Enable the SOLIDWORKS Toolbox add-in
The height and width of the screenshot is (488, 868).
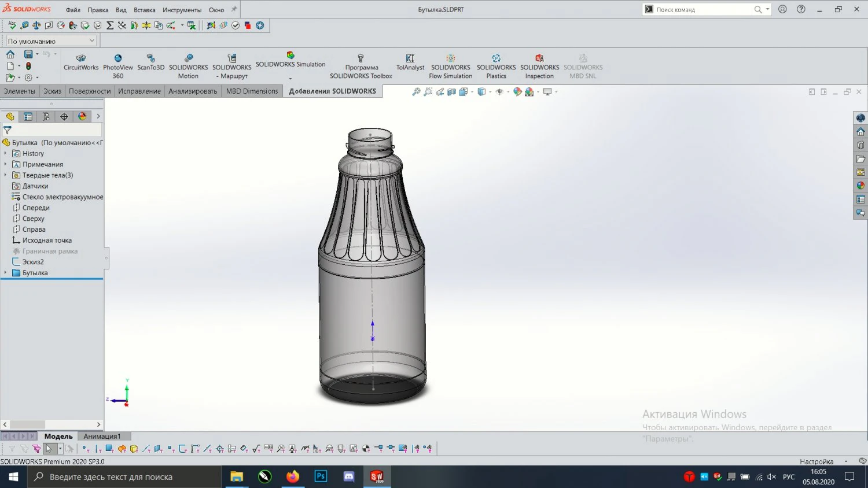(x=361, y=66)
